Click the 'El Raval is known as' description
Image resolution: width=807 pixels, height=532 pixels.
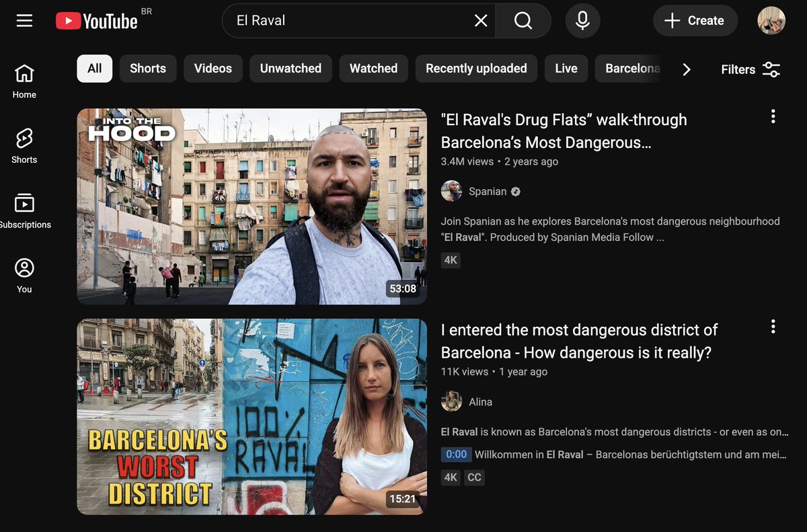(615, 432)
